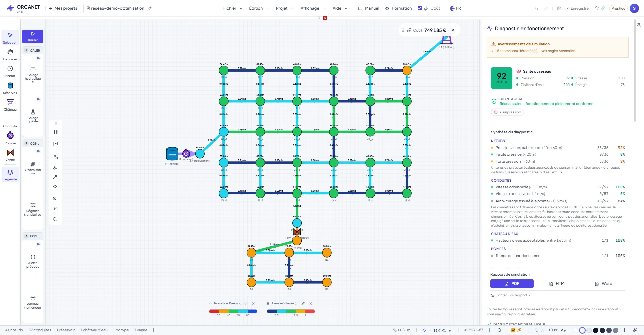Click the 3 surpression chip
644x335 pixels.
[507, 112]
